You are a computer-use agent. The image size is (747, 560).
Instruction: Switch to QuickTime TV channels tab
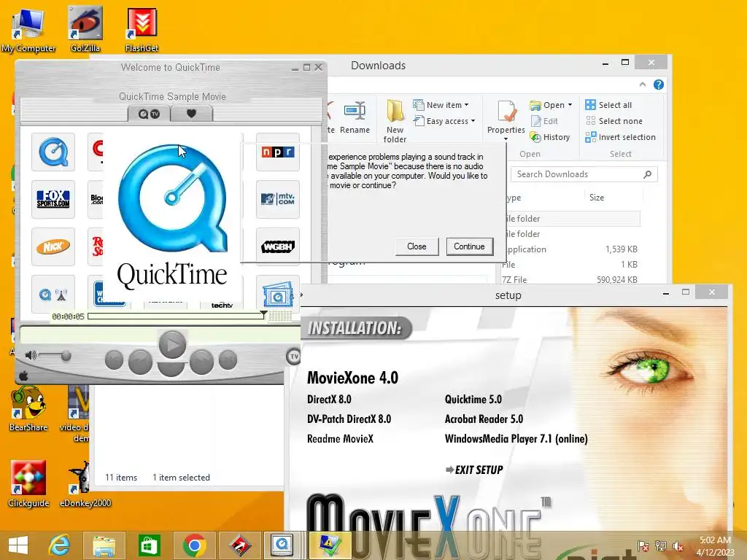click(x=149, y=114)
